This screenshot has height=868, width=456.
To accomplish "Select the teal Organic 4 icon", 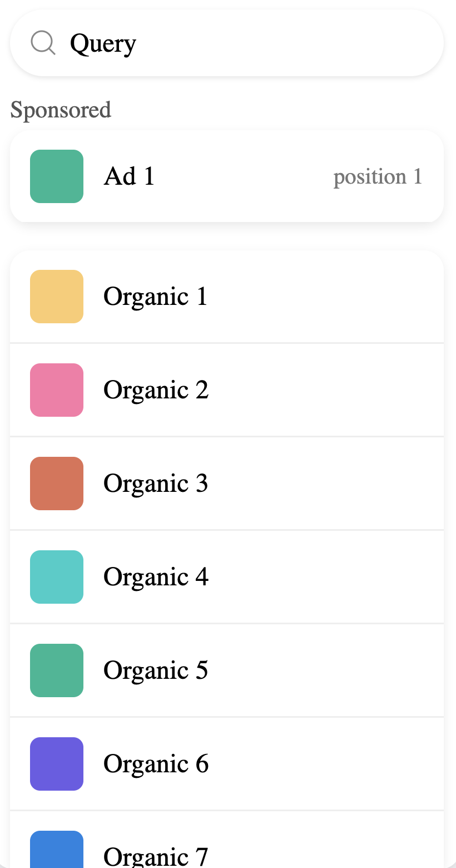I will pyautogui.click(x=57, y=577).
